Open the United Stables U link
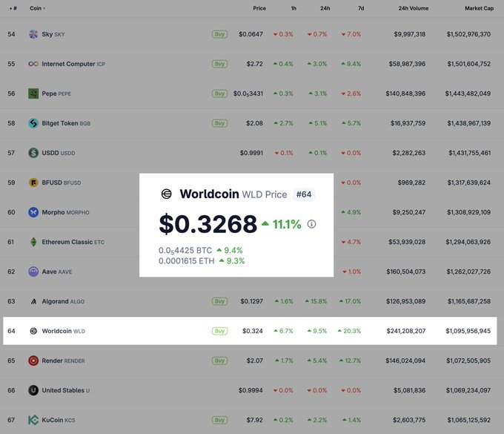Screen dimensions: 504x434 [x=66, y=390]
